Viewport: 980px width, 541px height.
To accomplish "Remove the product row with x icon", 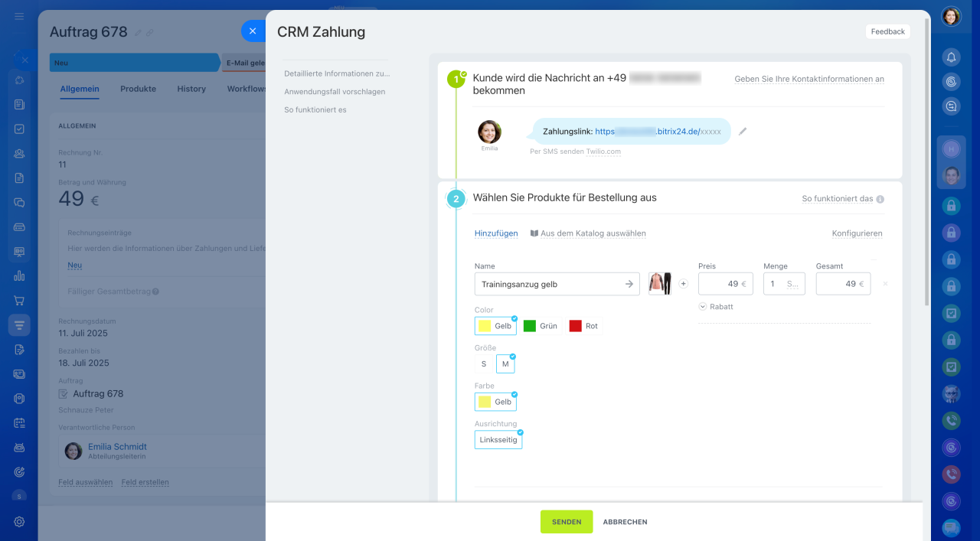I will (885, 284).
